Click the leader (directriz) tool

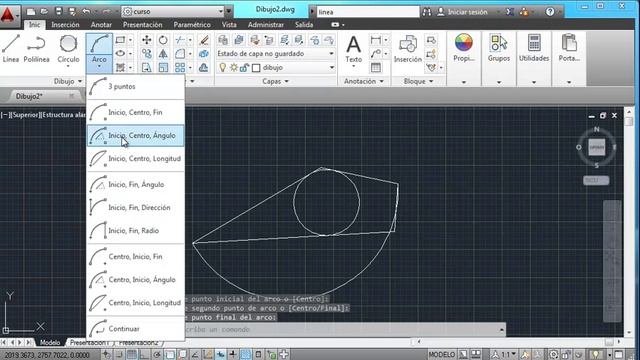[376, 53]
